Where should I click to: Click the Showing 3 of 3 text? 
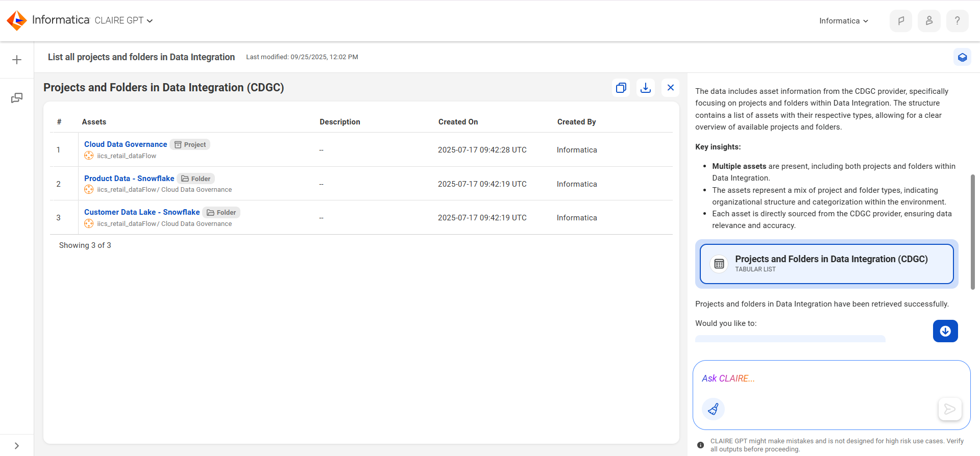(85, 245)
